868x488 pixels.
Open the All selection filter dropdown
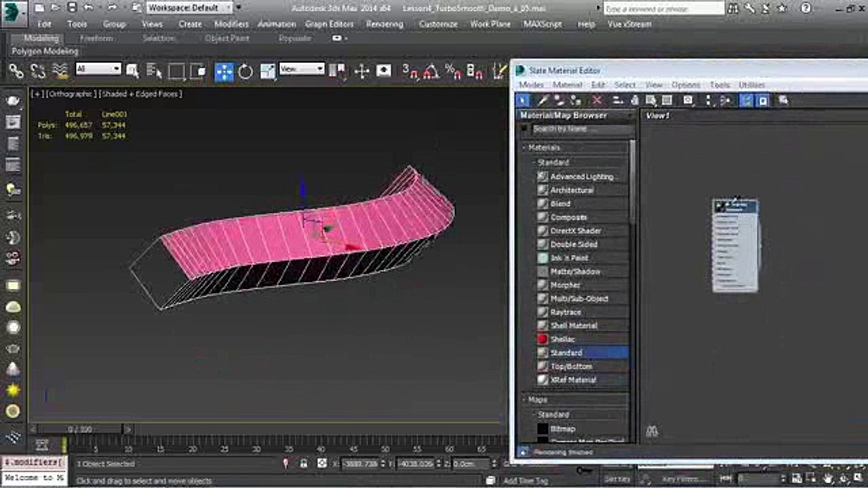(98, 68)
